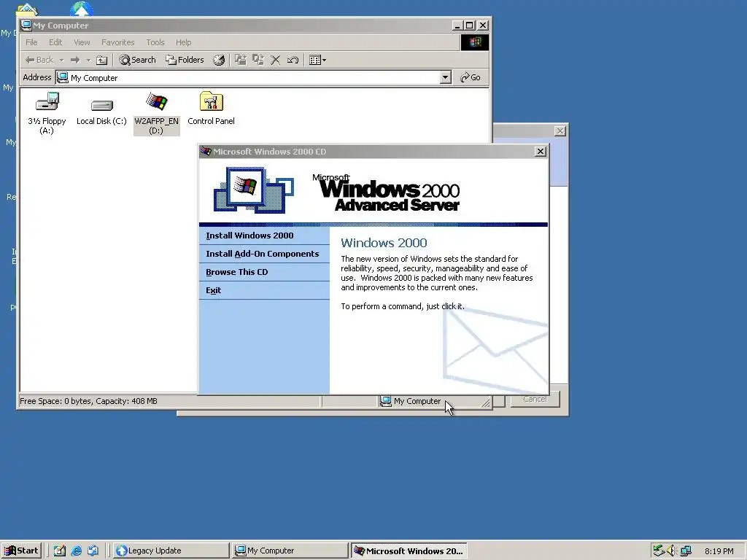Click the Windows 2000 CD title bar icon
Viewport: 747px width, 560px height.
click(x=206, y=152)
